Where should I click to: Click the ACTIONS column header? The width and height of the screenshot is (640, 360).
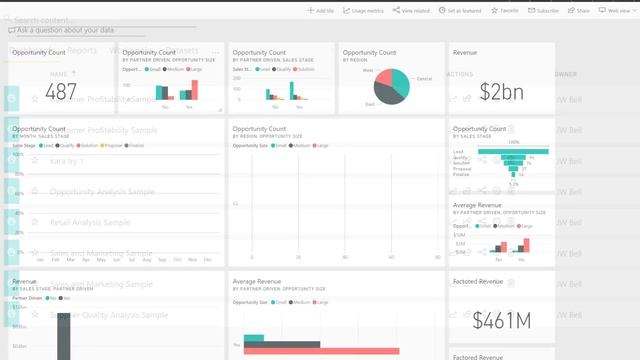pos(460,74)
